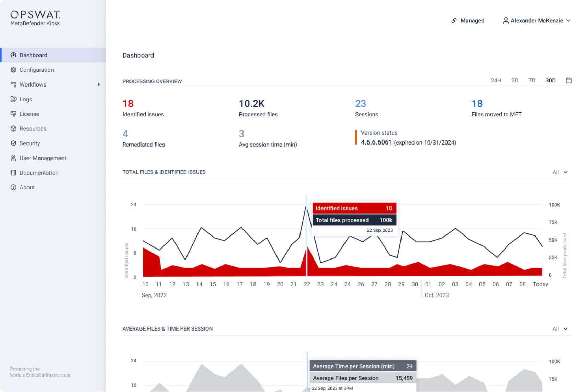Open the All filter on Total Files chart

[x=560, y=172]
